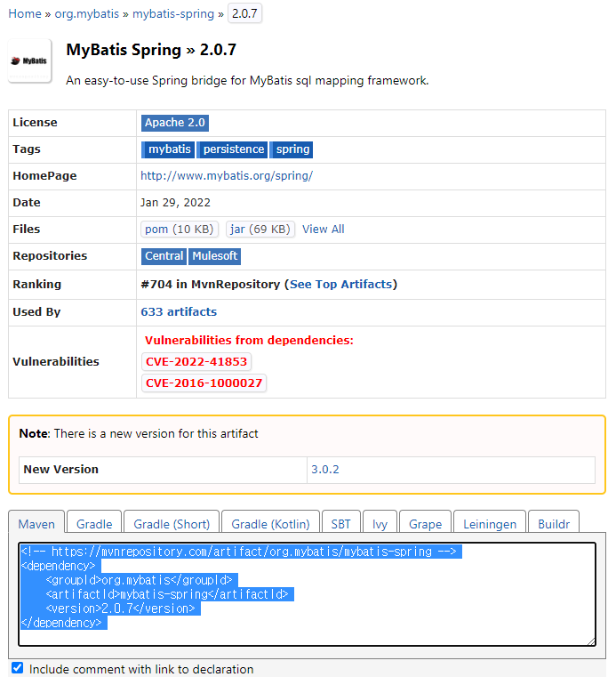The height and width of the screenshot is (685, 616).
Task: Click the Vulnerabilities from dependencies heading
Action: [249, 341]
